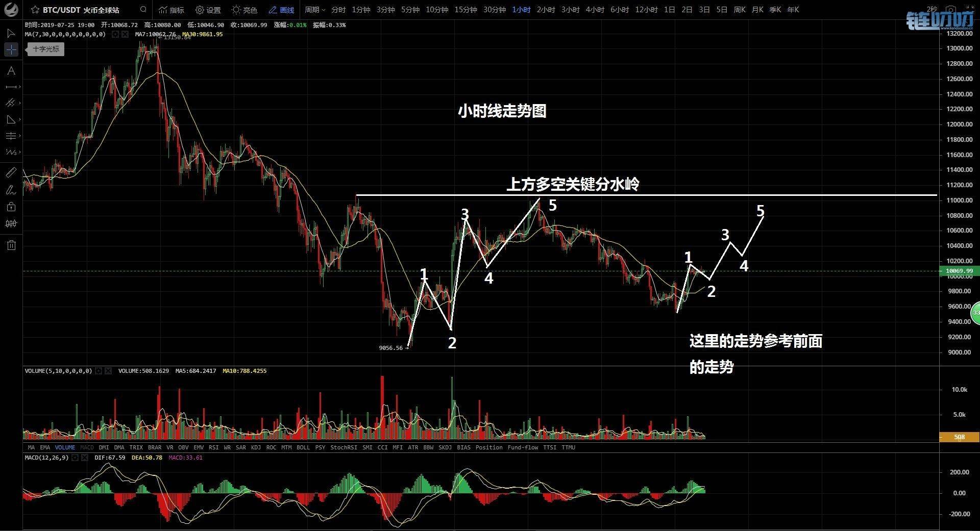Image resolution: width=980 pixels, height=531 pixels.
Task: Take chart snapshot with camera icon
Action: pos(950,10)
